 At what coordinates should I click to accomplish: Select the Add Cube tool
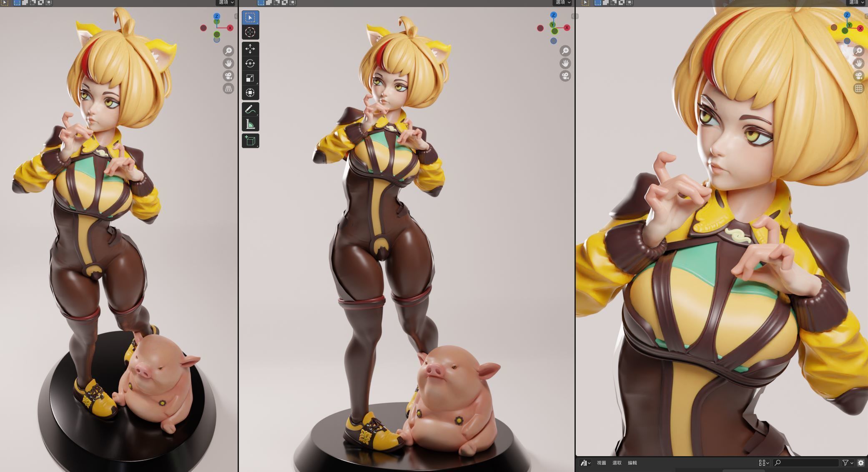(x=250, y=141)
